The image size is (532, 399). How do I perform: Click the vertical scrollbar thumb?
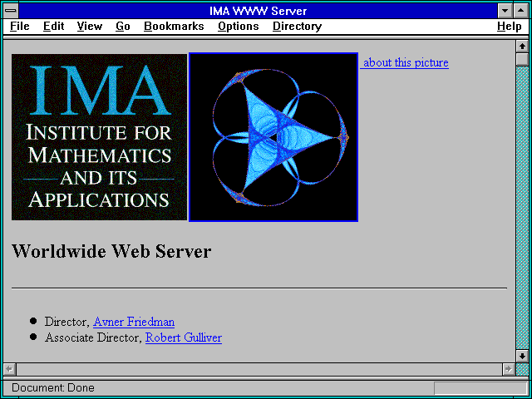point(522,59)
